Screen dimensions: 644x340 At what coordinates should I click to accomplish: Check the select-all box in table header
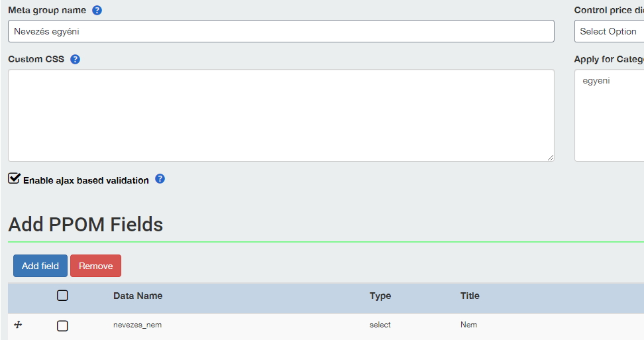[x=62, y=296]
